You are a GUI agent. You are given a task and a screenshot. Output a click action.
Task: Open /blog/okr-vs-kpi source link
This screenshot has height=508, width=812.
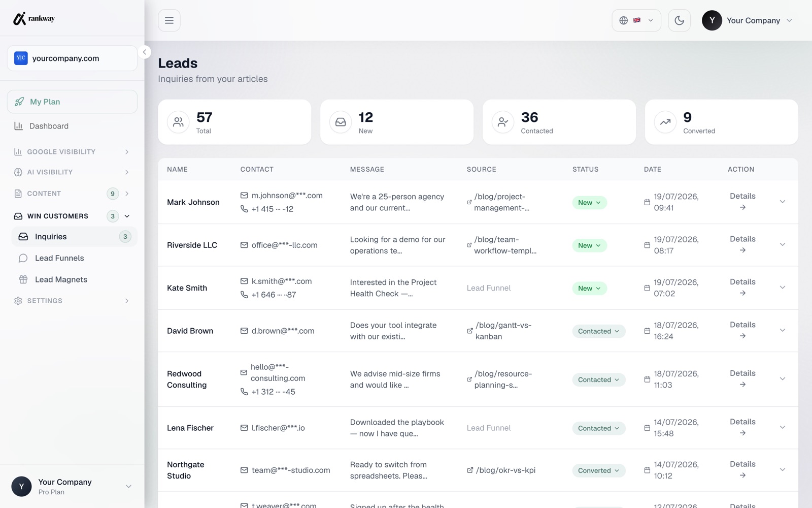(x=501, y=470)
